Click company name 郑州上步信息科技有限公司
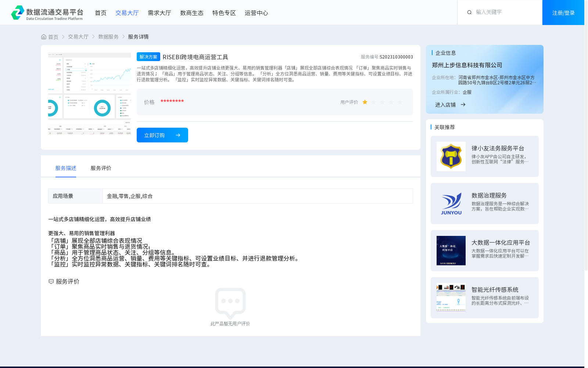588x368 pixels. [467, 65]
